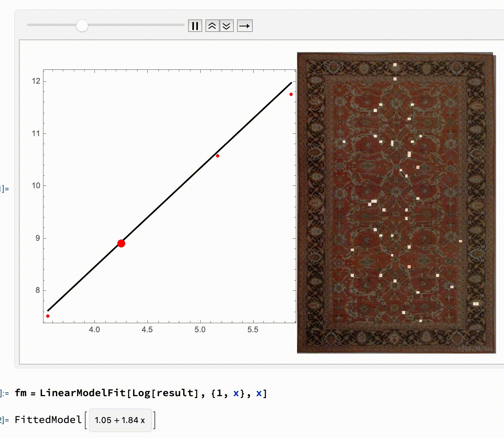Click the large red point on fitted line
504x438 pixels.
(121, 243)
